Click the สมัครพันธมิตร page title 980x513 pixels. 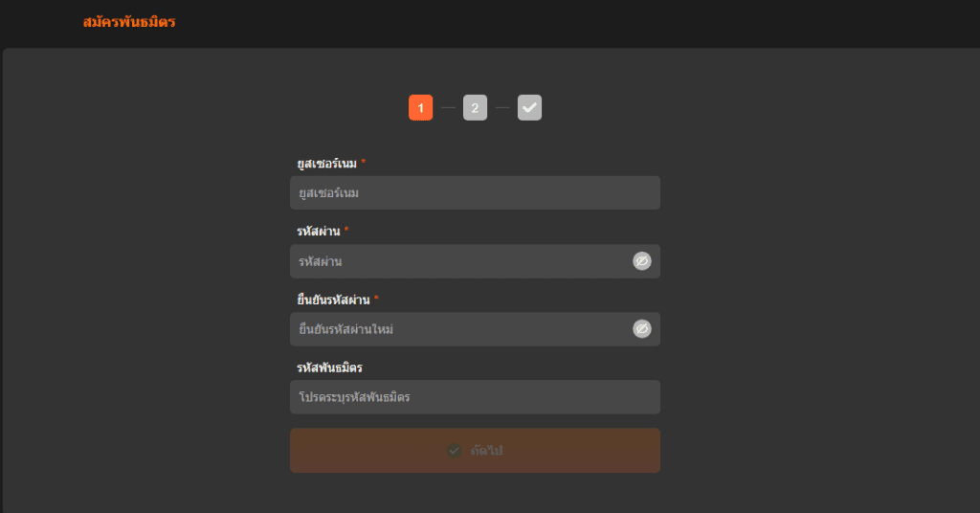(x=129, y=22)
